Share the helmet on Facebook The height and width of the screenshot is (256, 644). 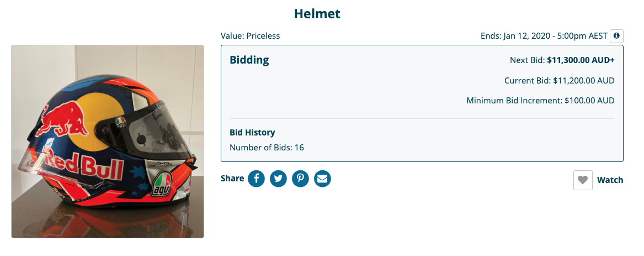tap(256, 179)
